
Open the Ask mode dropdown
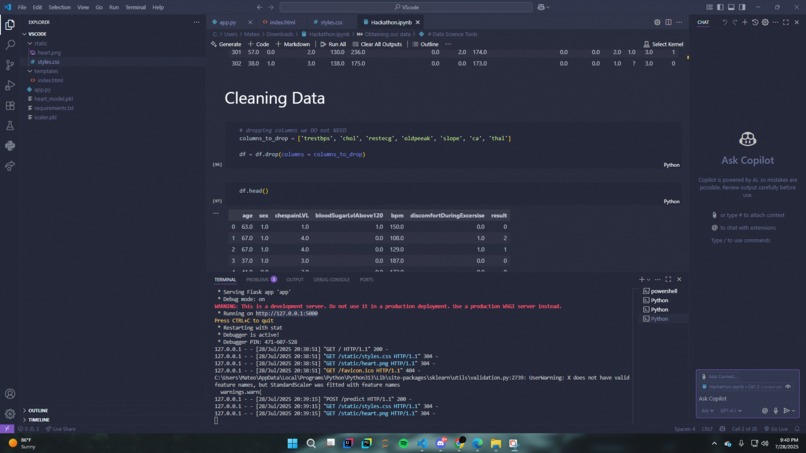[707, 410]
